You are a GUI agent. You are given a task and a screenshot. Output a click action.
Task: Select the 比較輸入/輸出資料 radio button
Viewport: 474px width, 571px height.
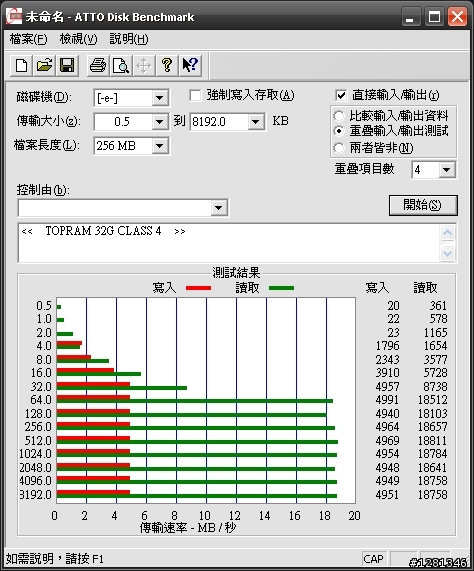[339, 116]
